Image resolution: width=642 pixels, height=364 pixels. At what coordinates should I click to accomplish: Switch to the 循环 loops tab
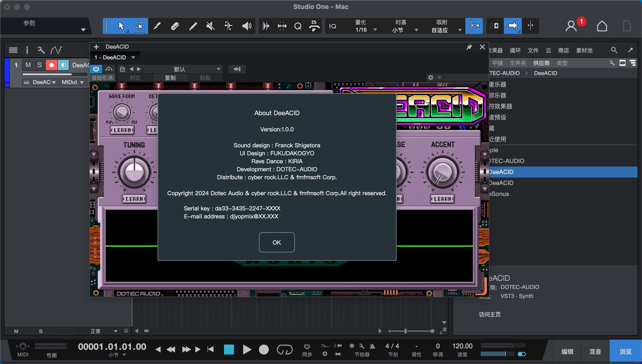pos(515,50)
